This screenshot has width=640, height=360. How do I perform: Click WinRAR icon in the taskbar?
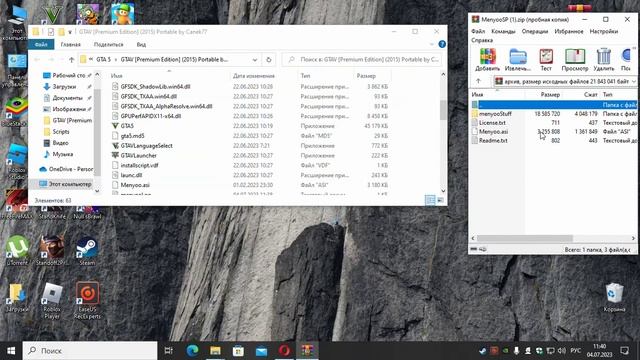point(307,351)
